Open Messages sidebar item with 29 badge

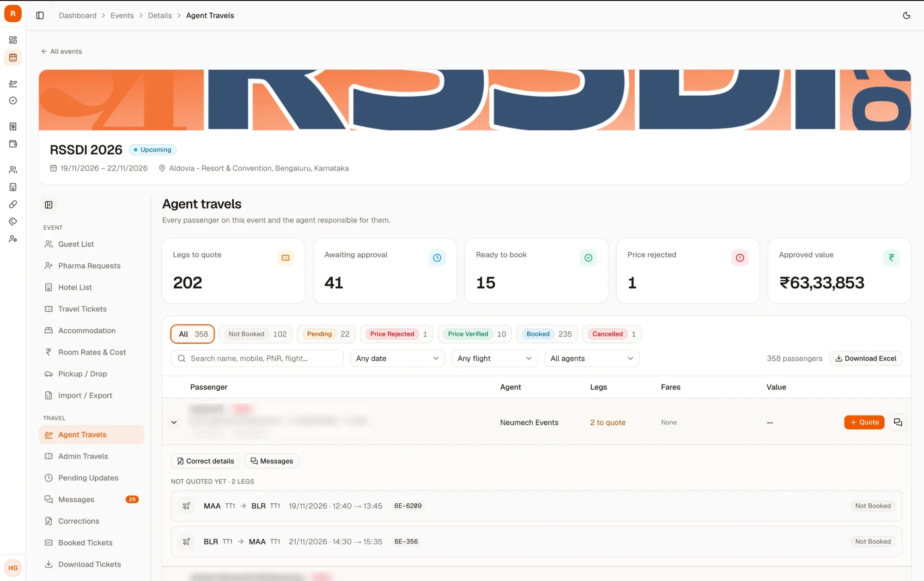tap(91, 499)
